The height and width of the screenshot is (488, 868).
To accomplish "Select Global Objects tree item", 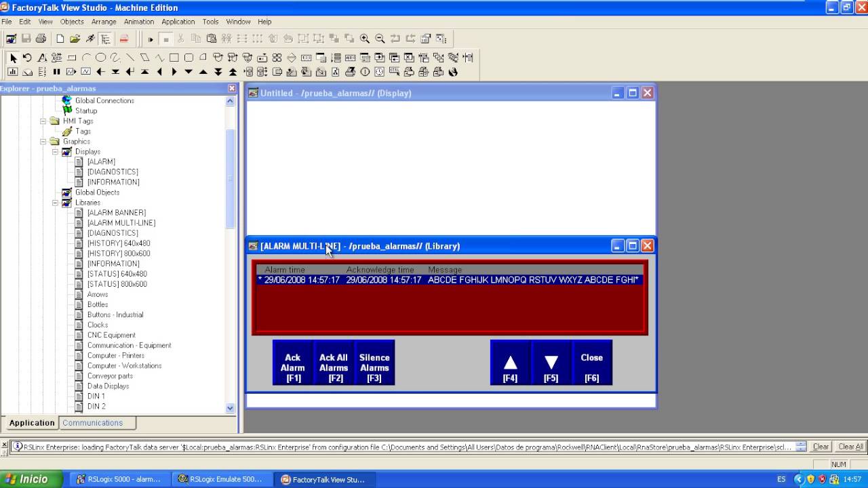I will [97, 192].
